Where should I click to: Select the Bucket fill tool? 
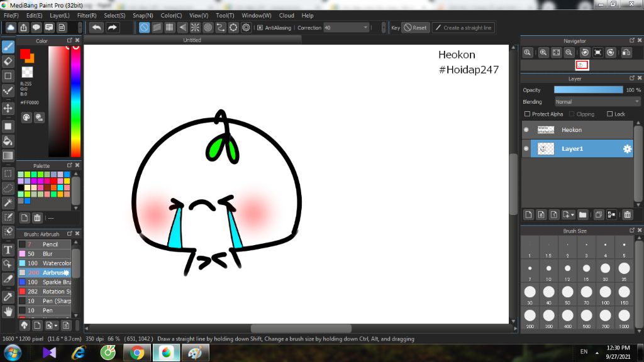(8, 141)
